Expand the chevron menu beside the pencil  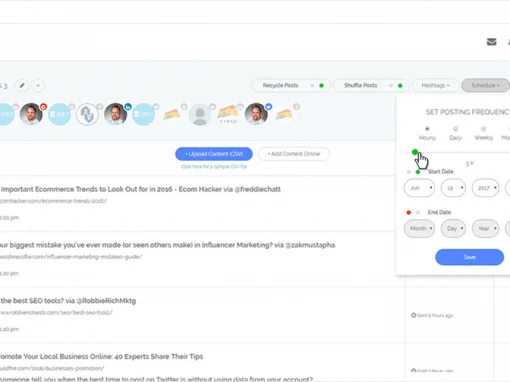[x=38, y=85]
